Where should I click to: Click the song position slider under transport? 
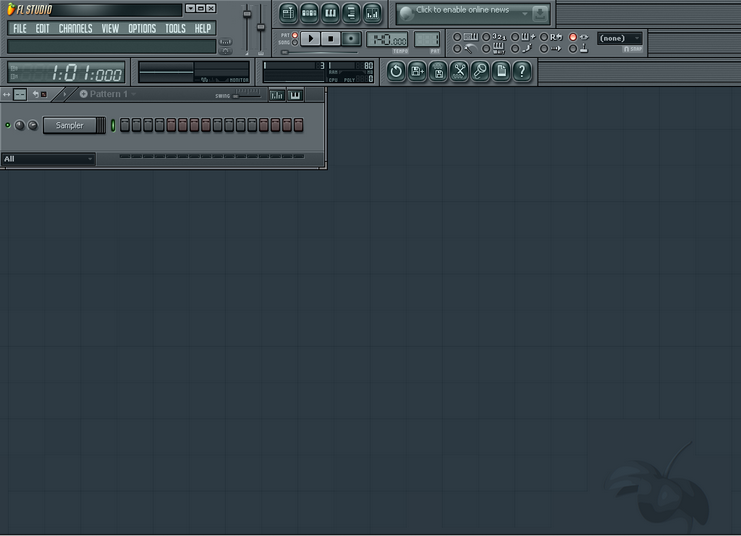coord(320,52)
